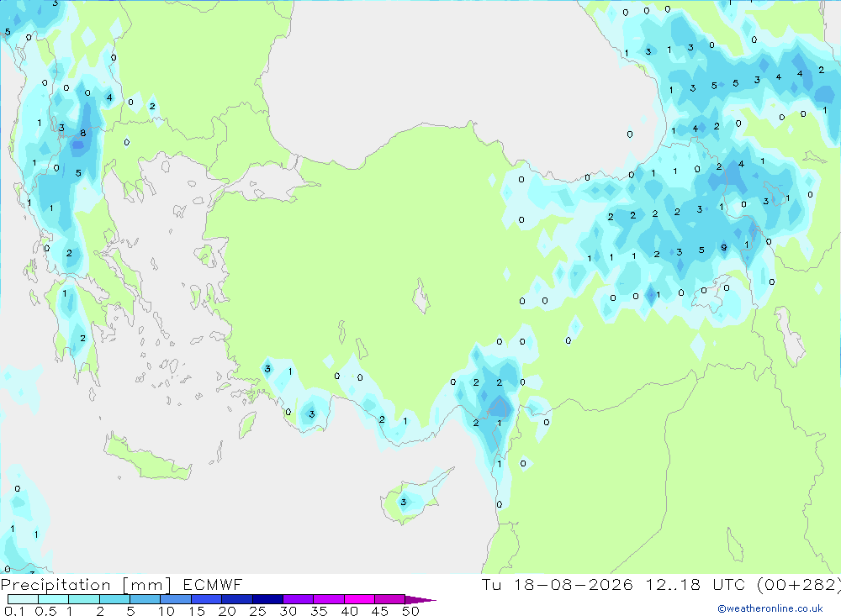Click the 30–35 mm purple legend swatch
This screenshot has height=616, width=841.
[299, 599]
